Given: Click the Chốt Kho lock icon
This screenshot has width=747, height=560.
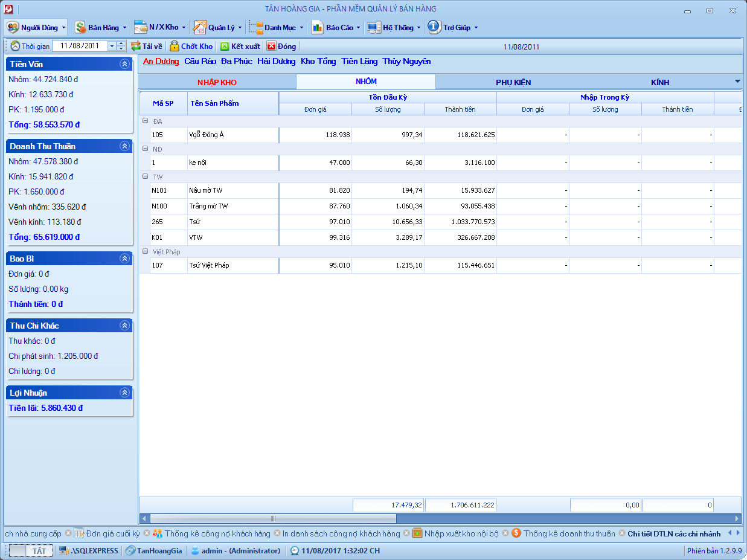Looking at the screenshot, I should click(x=175, y=46).
